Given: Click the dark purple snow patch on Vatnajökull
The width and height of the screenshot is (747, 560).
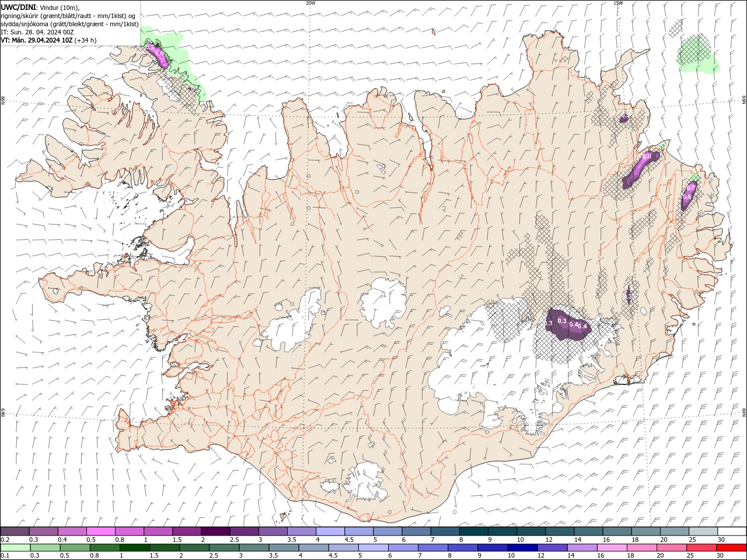Looking at the screenshot, I should [568, 324].
